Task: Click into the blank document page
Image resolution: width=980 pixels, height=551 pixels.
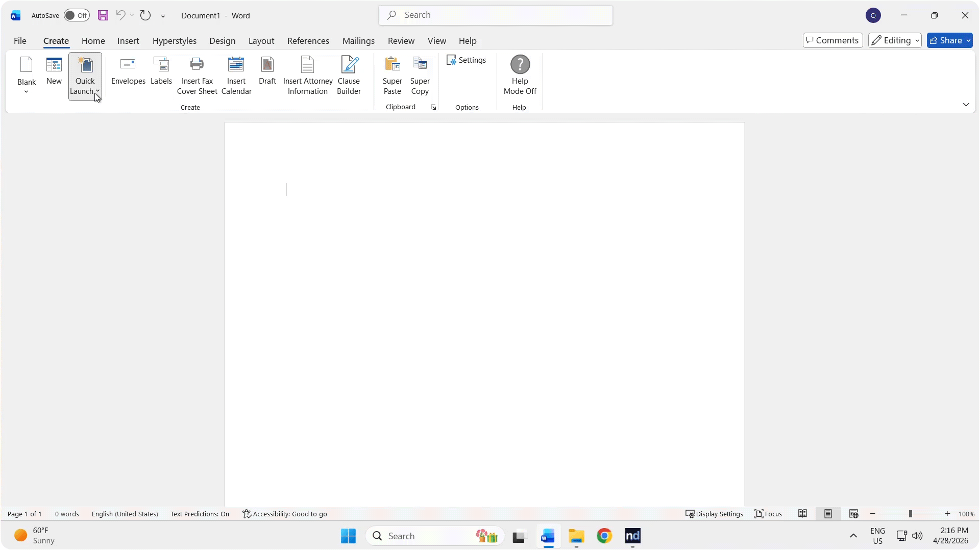Action: click(484, 314)
